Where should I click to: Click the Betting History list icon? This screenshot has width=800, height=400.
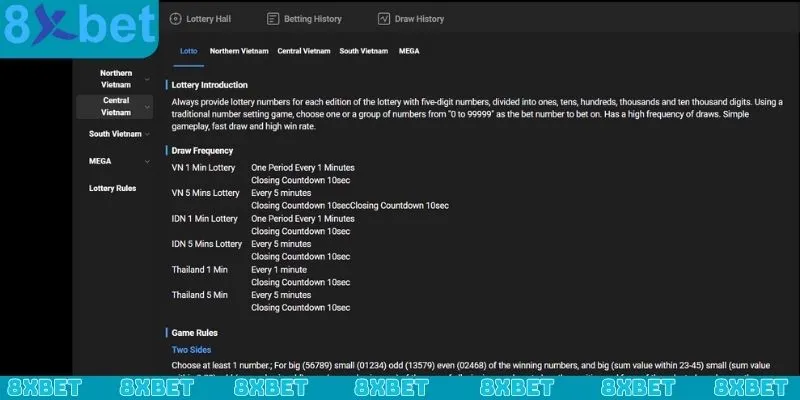pos(273,19)
